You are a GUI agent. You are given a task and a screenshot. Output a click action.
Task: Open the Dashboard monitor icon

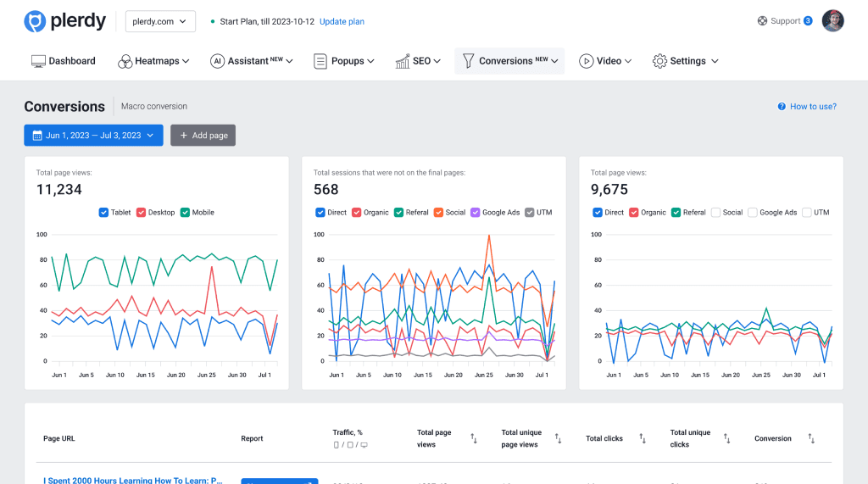(x=38, y=61)
